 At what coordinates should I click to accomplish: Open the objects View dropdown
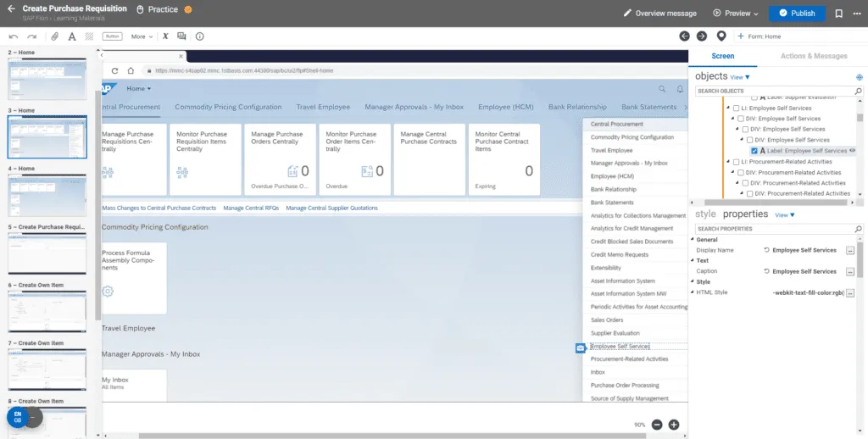(740, 77)
